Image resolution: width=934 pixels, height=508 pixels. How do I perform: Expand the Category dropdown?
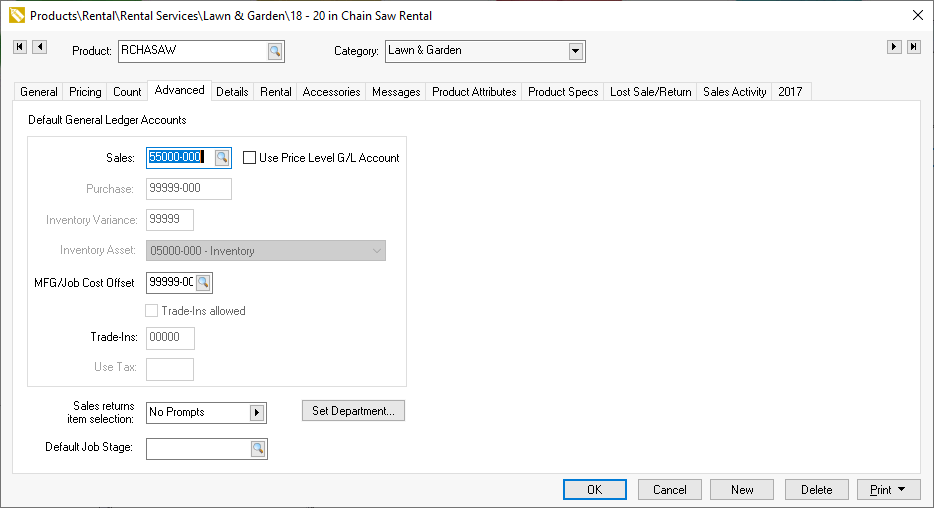click(575, 51)
